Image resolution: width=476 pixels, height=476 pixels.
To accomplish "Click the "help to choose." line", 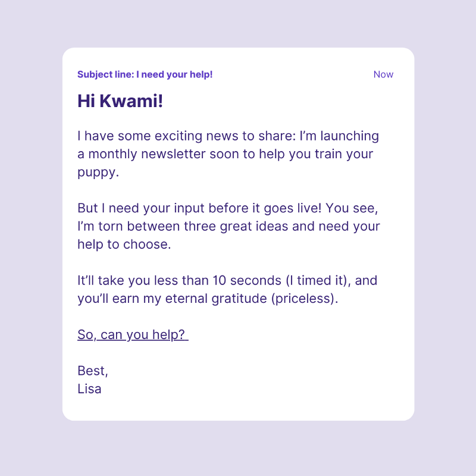I will [x=124, y=245].
